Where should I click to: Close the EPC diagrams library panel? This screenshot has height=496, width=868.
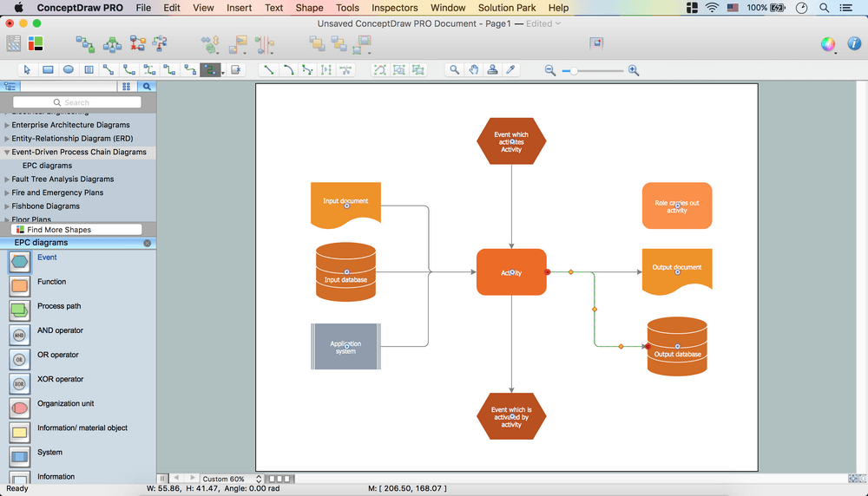click(x=147, y=244)
